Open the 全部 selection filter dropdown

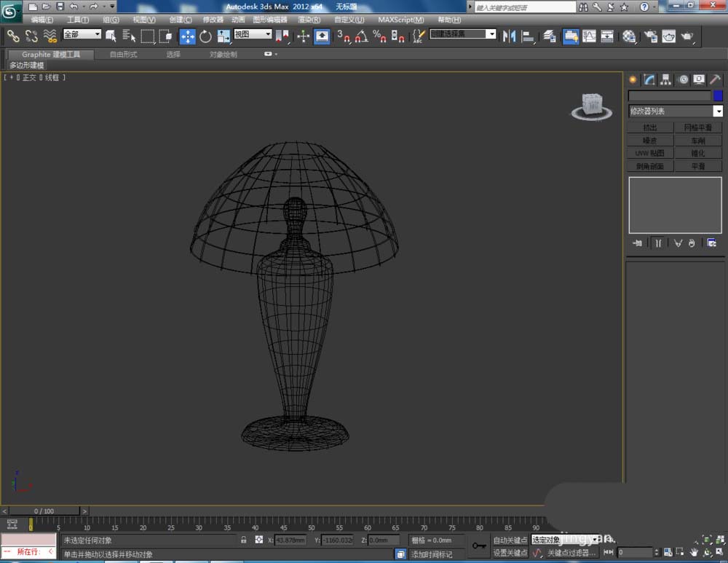click(x=82, y=34)
